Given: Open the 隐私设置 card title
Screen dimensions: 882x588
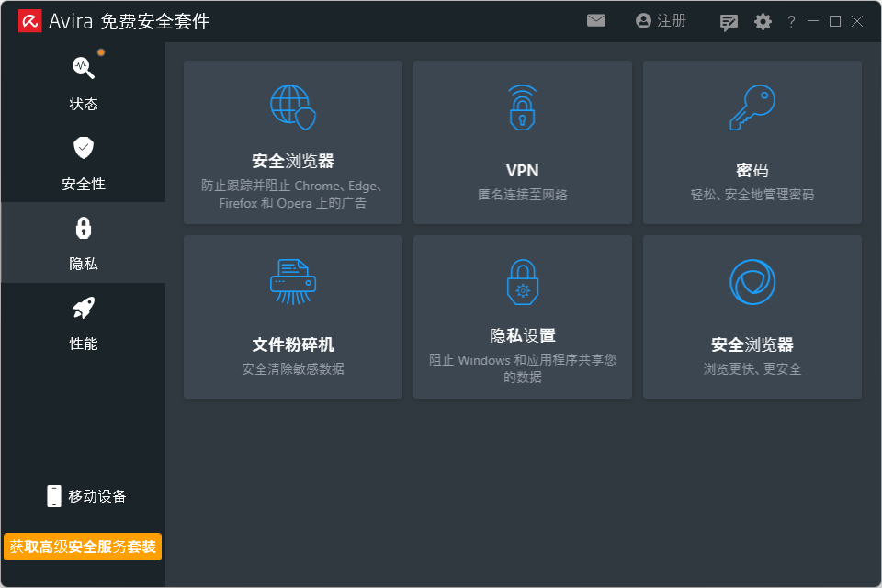Looking at the screenshot, I should [x=523, y=336].
